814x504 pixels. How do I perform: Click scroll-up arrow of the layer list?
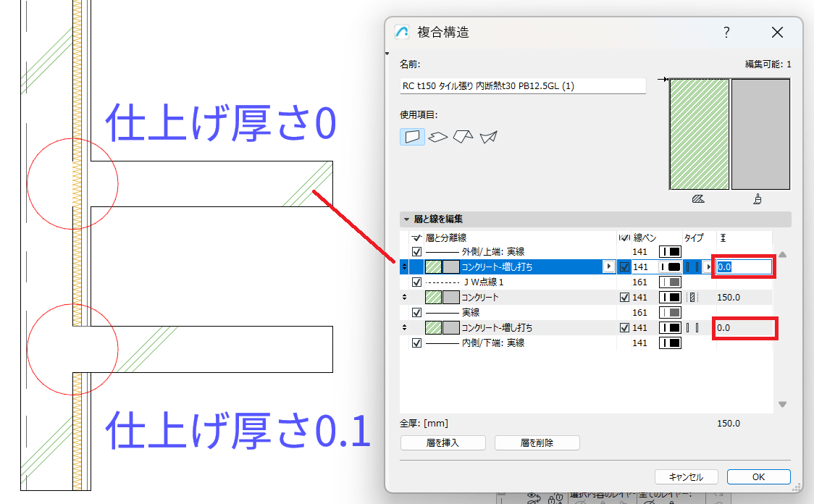point(782,254)
